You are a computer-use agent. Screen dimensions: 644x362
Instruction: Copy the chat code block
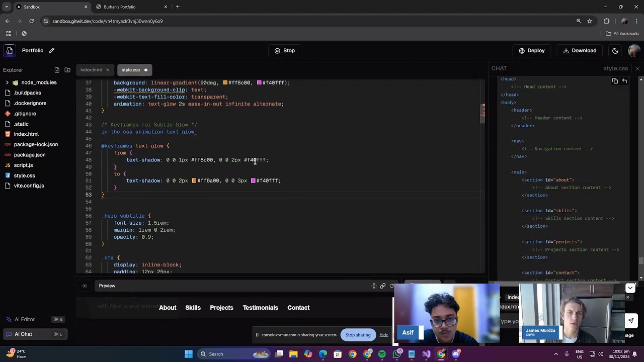pos(615,81)
